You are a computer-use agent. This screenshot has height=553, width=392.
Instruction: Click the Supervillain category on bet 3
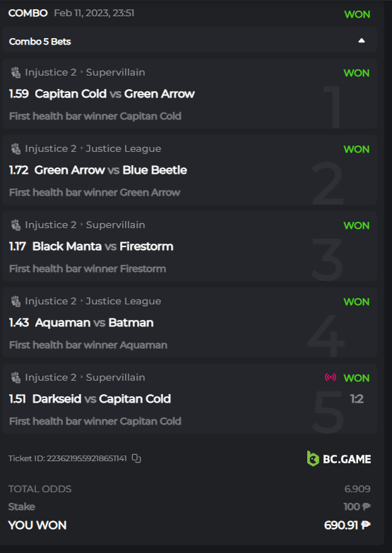pos(115,225)
